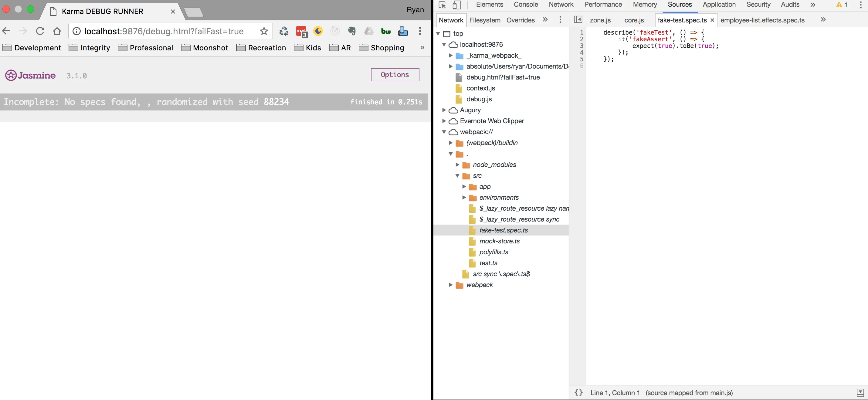Viewport: 868px width, 400px height.
Task: Collapse the webpack:// tree node
Action: click(444, 132)
